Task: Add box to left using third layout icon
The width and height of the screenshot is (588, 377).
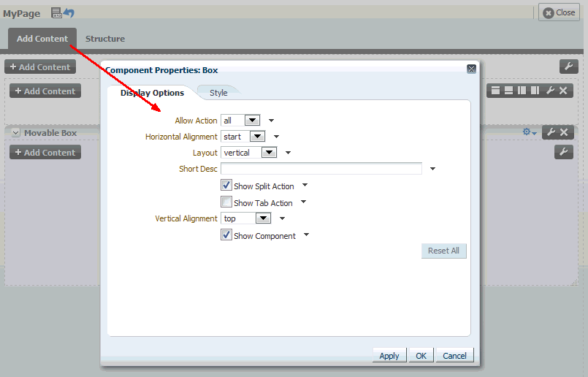Action: point(522,91)
